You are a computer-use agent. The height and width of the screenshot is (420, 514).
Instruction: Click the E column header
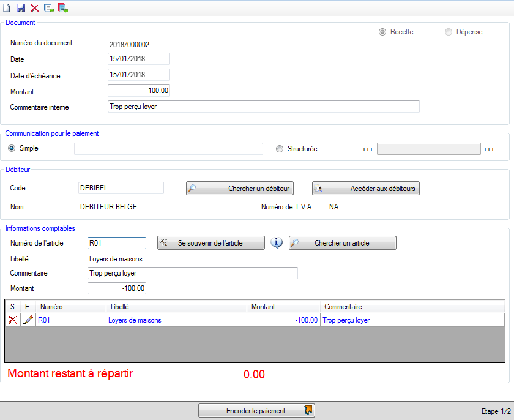27,307
